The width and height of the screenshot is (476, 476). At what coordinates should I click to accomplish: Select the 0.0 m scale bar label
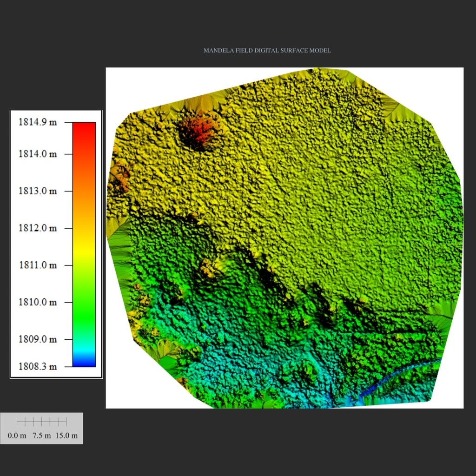coord(17,435)
